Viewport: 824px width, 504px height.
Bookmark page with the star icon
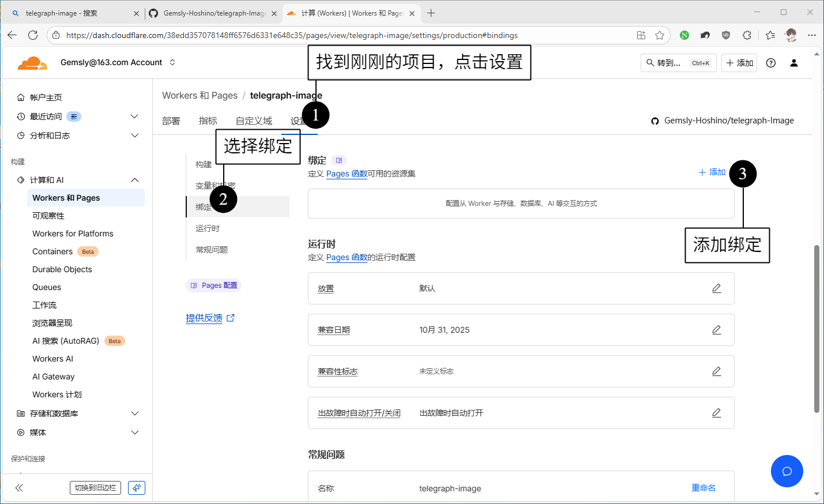pyautogui.click(x=660, y=35)
